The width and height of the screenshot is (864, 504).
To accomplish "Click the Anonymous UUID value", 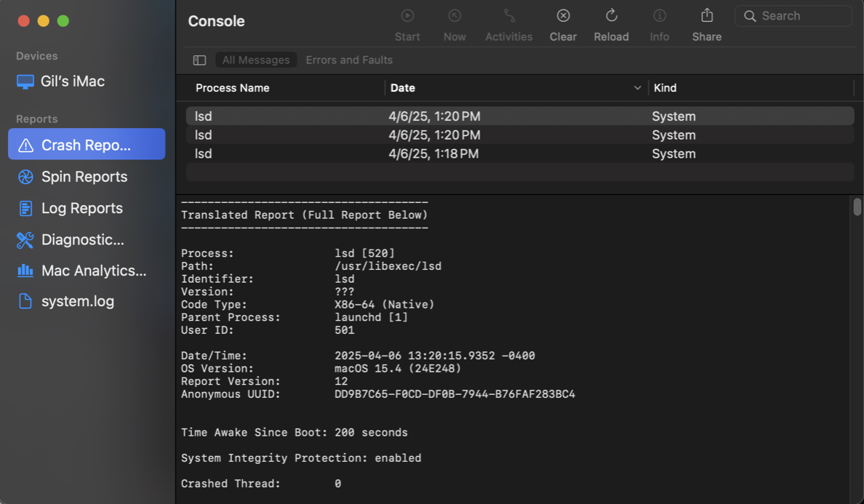I will (455, 394).
